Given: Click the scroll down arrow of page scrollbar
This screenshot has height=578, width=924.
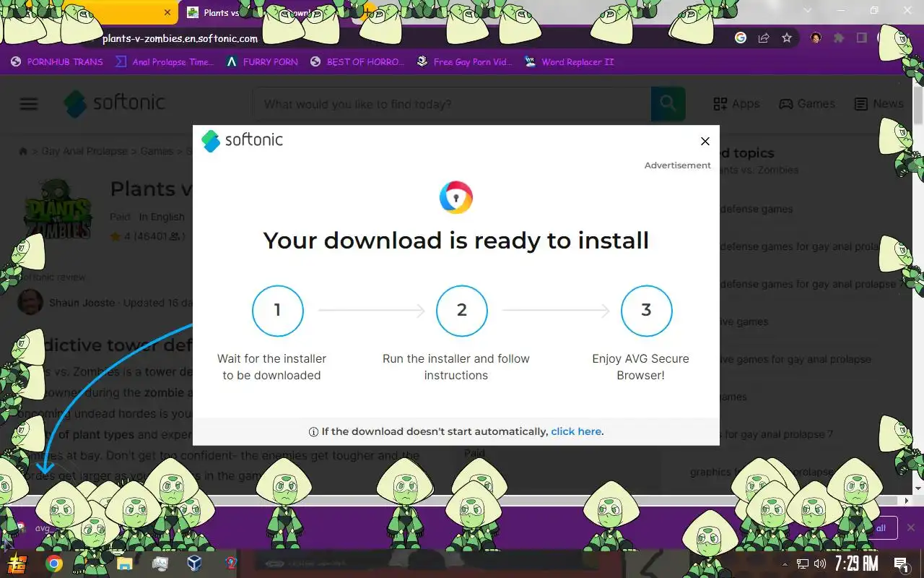Looking at the screenshot, I should click(918, 489).
